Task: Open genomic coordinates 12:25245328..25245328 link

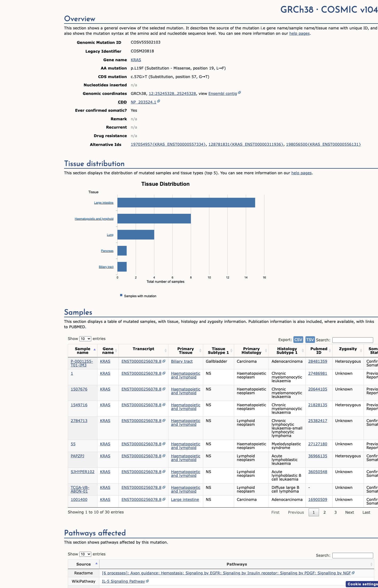Action: tap(172, 94)
